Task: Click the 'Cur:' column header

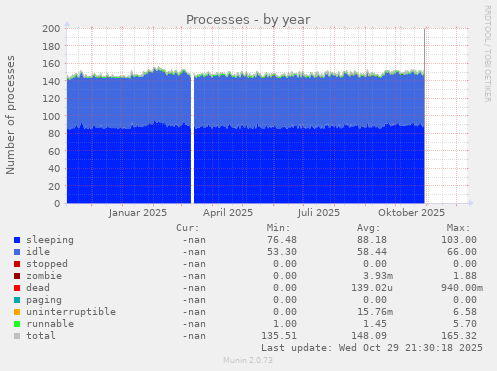Action: tap(188, 228)
